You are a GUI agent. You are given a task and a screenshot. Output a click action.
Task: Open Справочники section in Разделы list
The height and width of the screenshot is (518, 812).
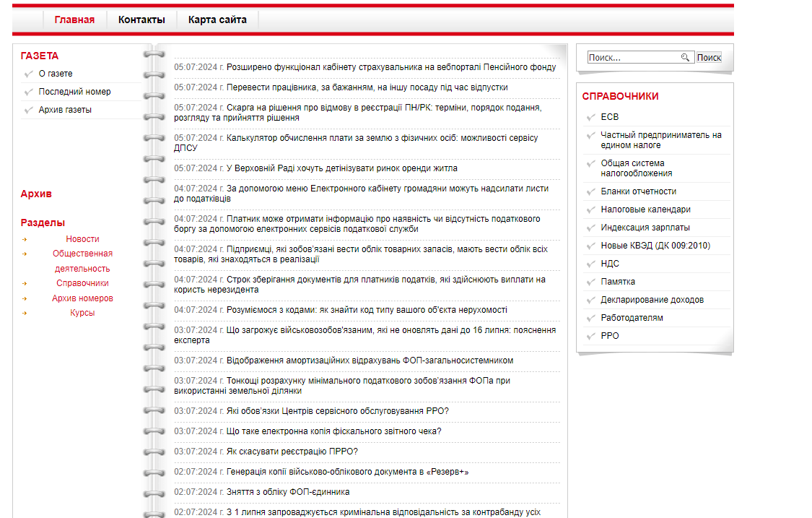[82, 283]
